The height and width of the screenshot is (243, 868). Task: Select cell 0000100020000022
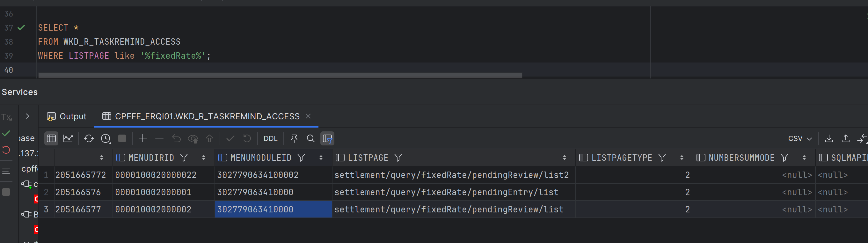(164, 175)
